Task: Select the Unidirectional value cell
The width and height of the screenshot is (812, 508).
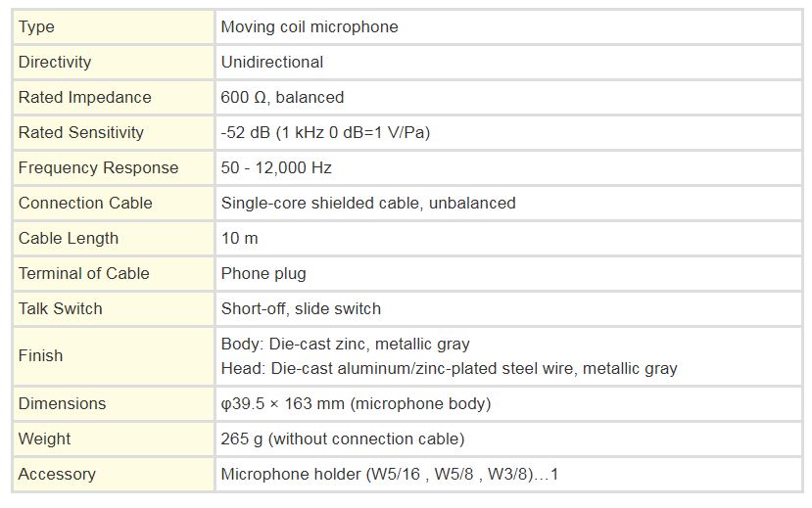Action: [508, 62]
